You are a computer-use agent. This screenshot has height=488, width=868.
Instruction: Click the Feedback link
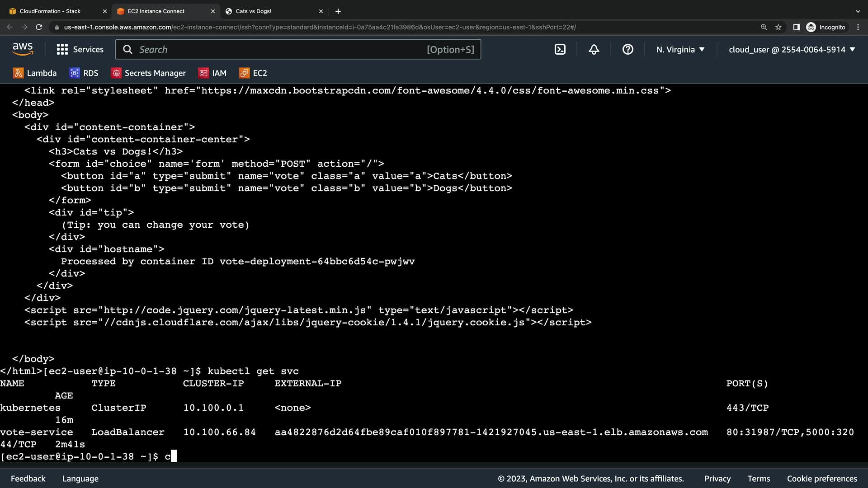click(x=28, y=479)
